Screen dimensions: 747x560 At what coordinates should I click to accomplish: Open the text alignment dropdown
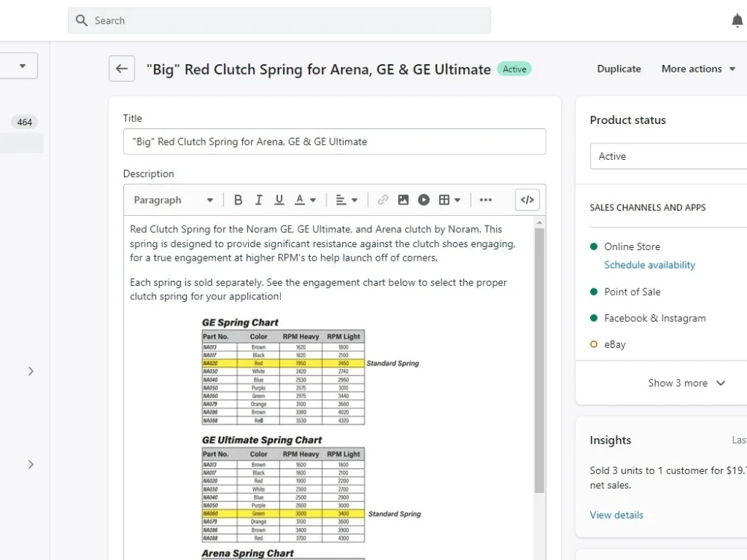click(x=347, y=200)
